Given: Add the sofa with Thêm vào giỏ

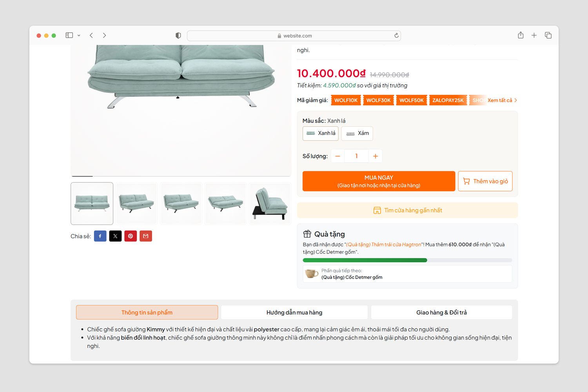Looking at the screenshot, I should (x=485, y=181).
